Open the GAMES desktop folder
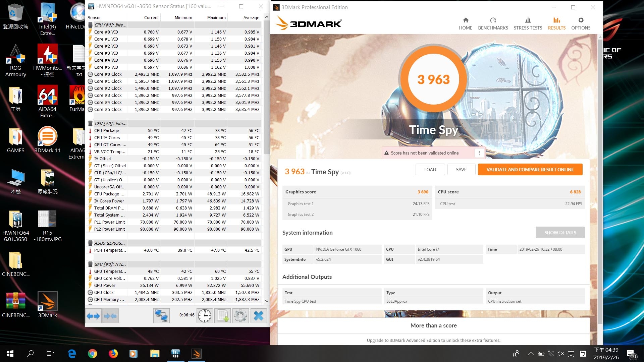 [x=15, y=140]
